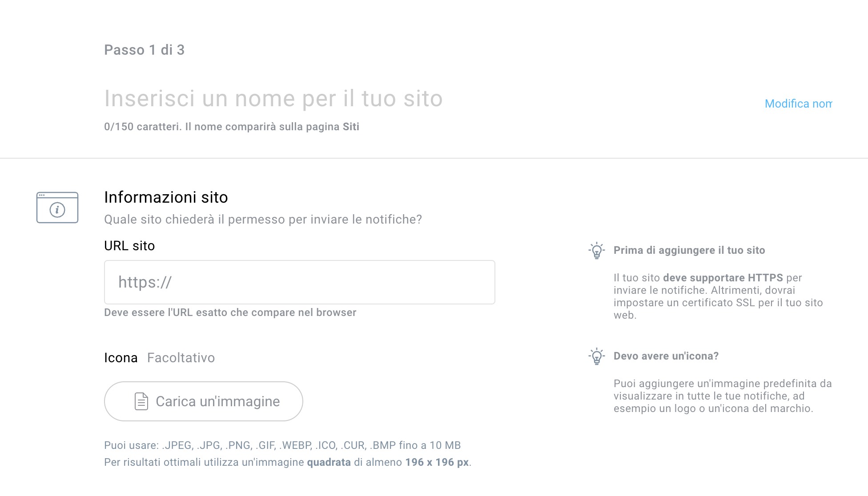Image resolution: width=868 pixels, height=496 pixels.
Task: Click the bulb icon above 'Prima di aggiungere il tuo sito'
Action: pos(596,250)
